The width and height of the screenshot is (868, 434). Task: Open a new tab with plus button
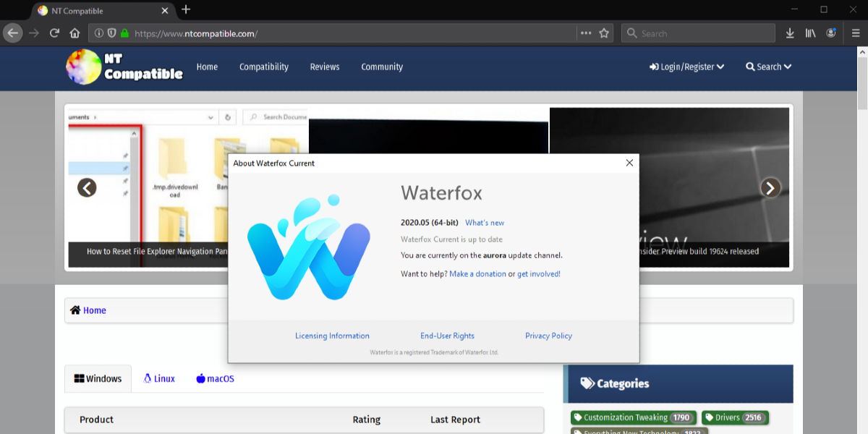pos(186,9)
